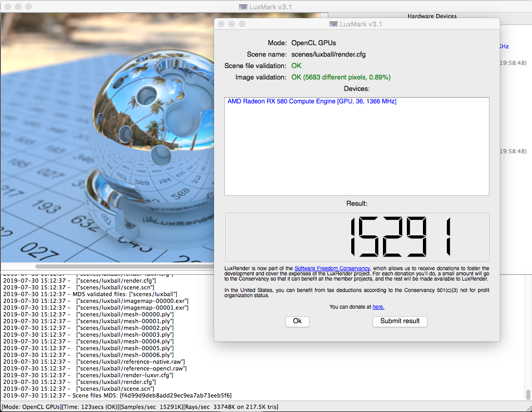Close the LuxMark result dialog
The height and width of the screenshot is (412, 532).
pyautogui.click(x=221, y=24)
